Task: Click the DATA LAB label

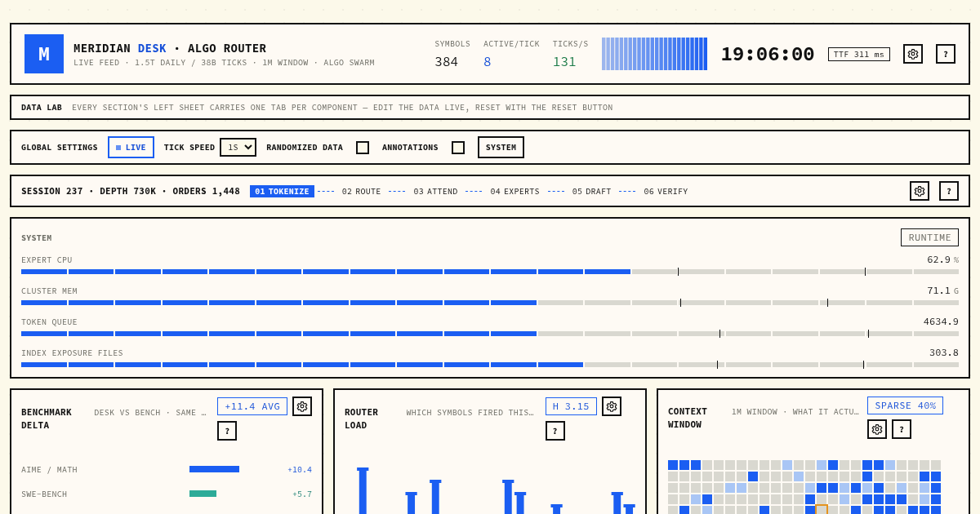Action: 42,108
